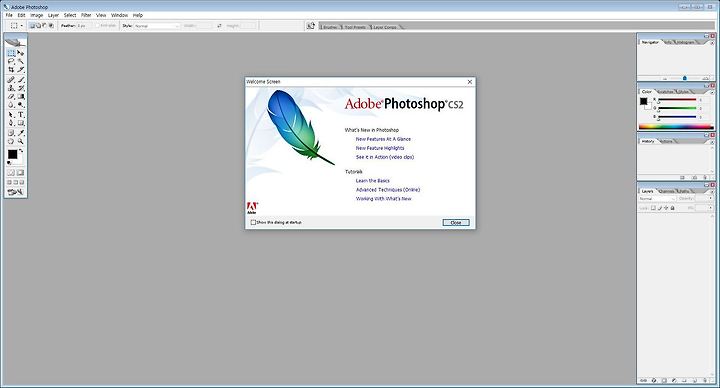
Task: Click the Feather input field
Action: [84, 26]
